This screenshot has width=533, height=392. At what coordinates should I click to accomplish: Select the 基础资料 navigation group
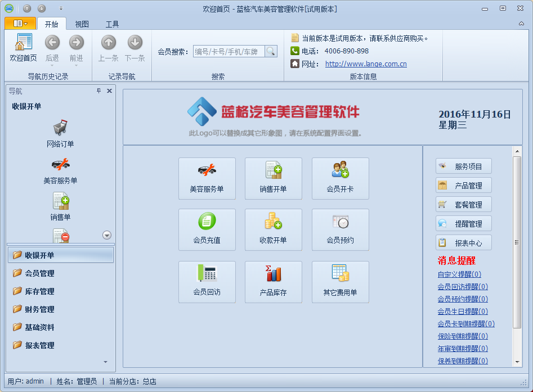(61, 327)
